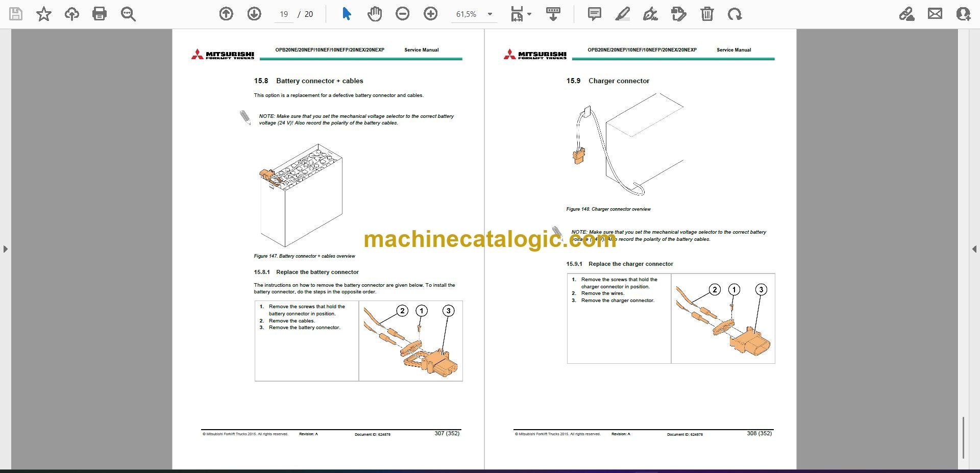The width and height of the screenshot is (980, 473).
Task: Add bookmark with the star icon
Action: point(44,14)
